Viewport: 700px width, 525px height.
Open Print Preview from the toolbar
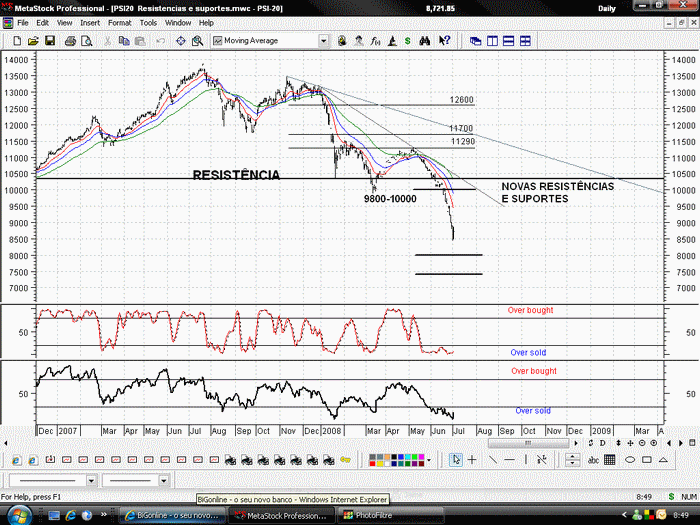87,41
